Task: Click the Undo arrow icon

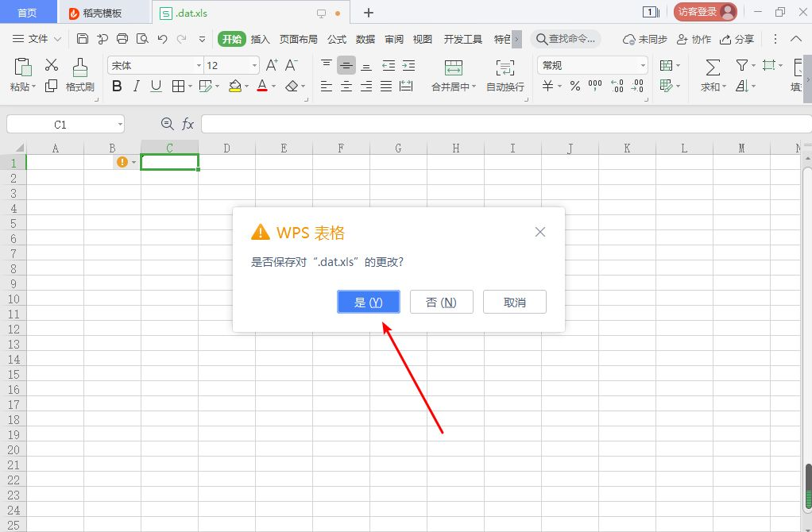Action: coord(162,38)
